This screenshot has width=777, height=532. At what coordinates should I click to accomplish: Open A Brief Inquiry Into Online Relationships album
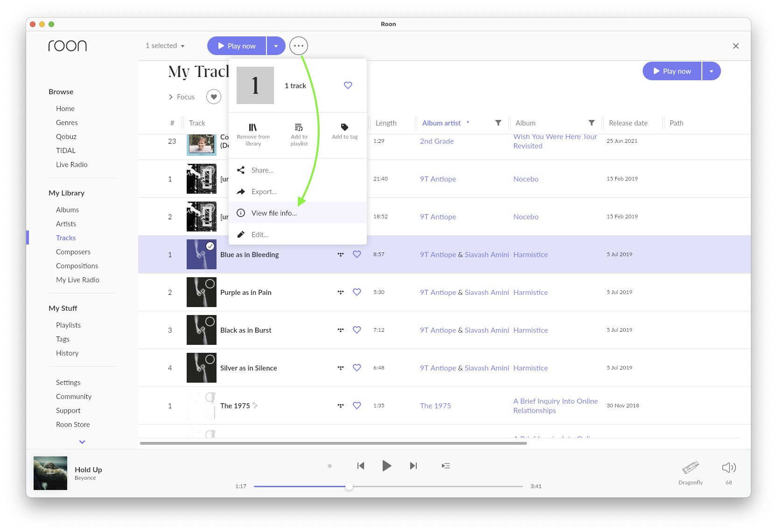tap(555, 406)
